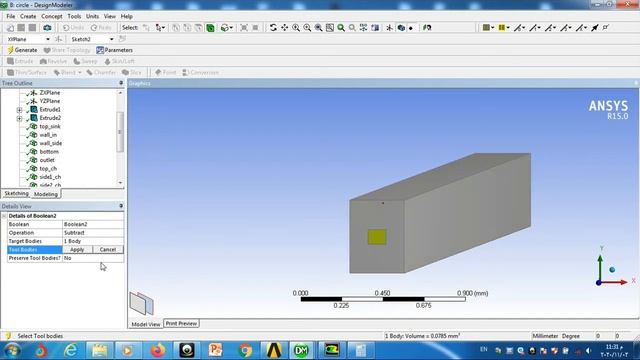
Task: Select the yellow square face on the model
Action: (377, 237)
